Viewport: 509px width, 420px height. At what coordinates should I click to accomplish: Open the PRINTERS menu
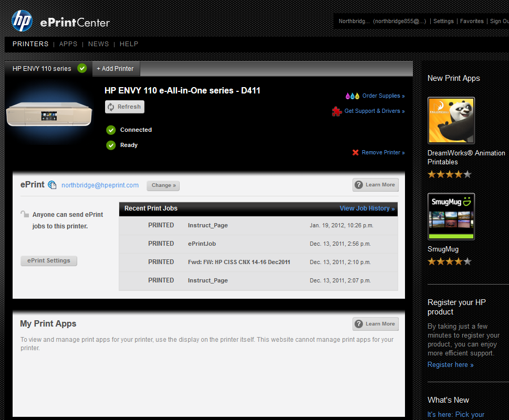pos(30,44)
